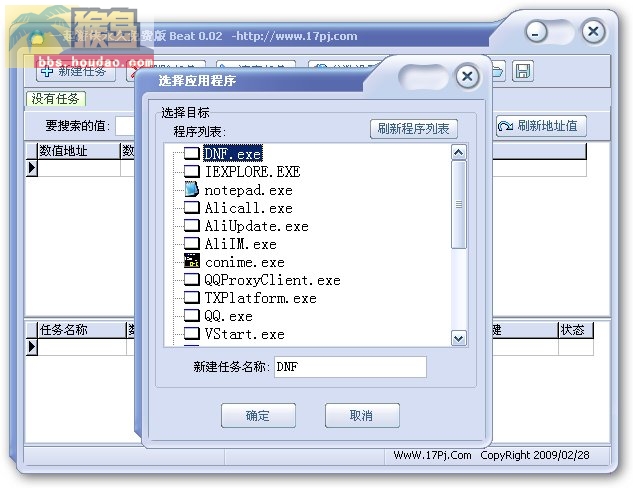Click row selector arrow in task table
This screenshot has height=488, width=633.
click(32, 347)
